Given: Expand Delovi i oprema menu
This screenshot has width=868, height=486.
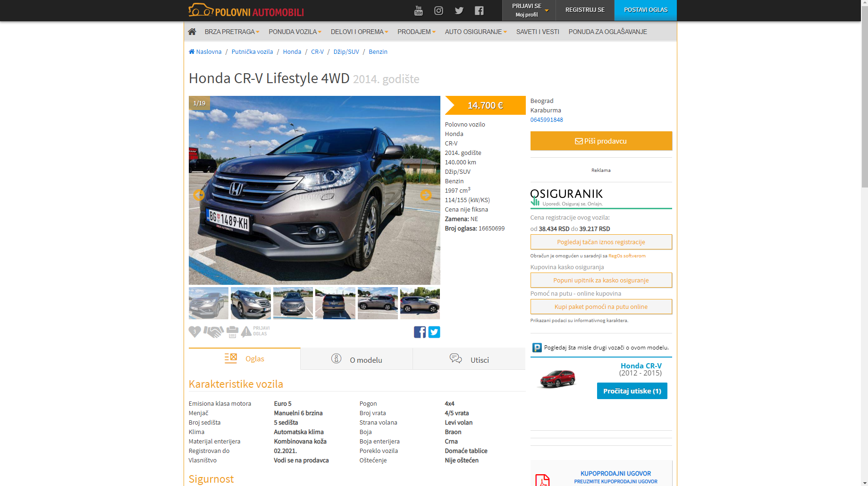Looking at the screenshot, I should [359, 32].
